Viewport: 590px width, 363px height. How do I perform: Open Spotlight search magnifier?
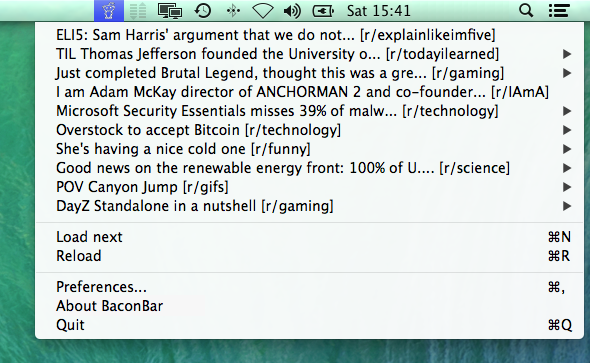526,11
